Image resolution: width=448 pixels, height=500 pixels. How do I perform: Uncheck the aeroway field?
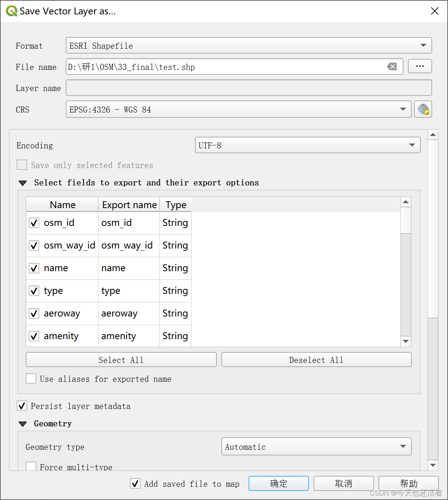[x=34, y=313]
